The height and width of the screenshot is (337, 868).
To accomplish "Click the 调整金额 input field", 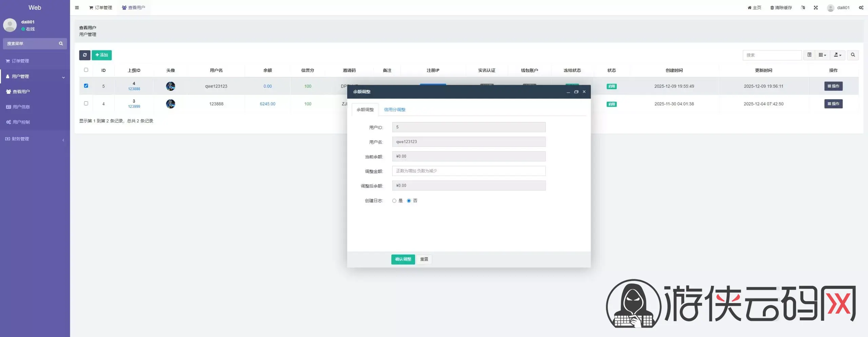I will point(469,171).
